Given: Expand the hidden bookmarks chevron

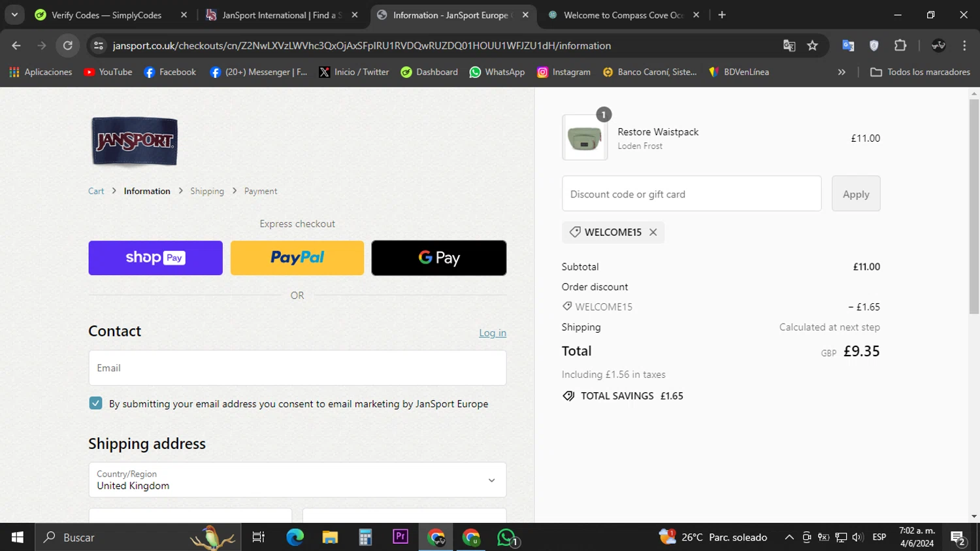Looking at the screenshot, I should point(841,72).
